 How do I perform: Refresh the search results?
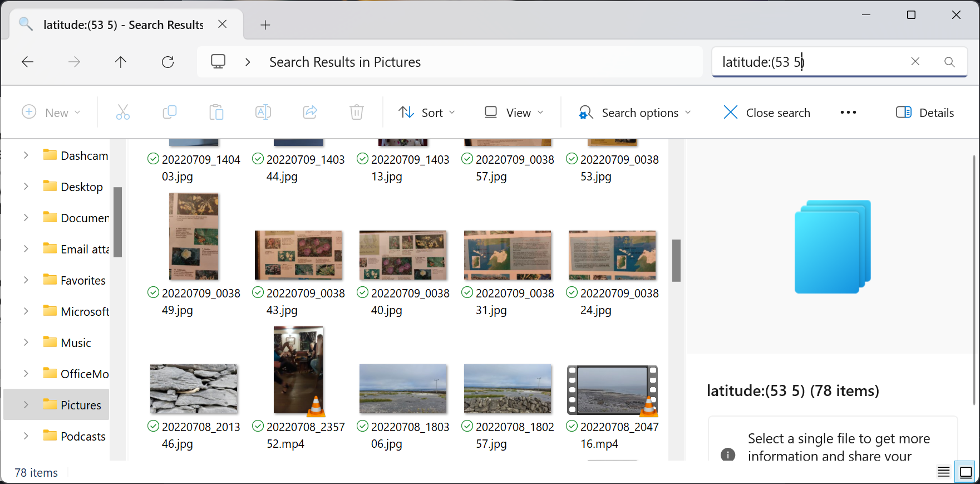click(x=168, y=62)
